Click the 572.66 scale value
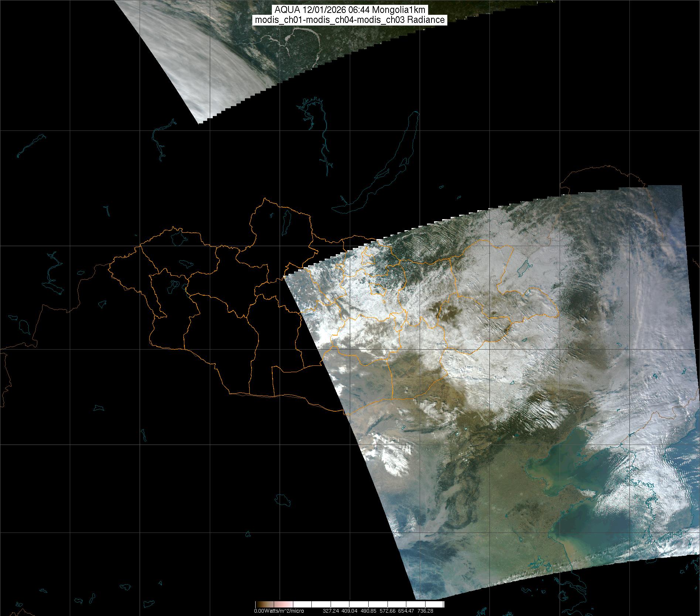700x616 pixels. [387, 611]
